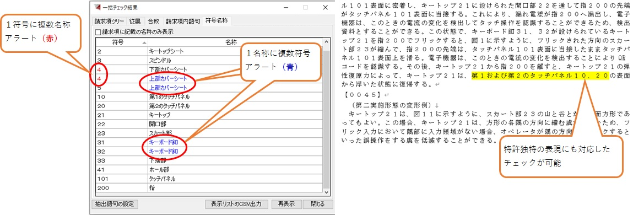
Task: Select the 合致 tab
Action: point(154,21)
